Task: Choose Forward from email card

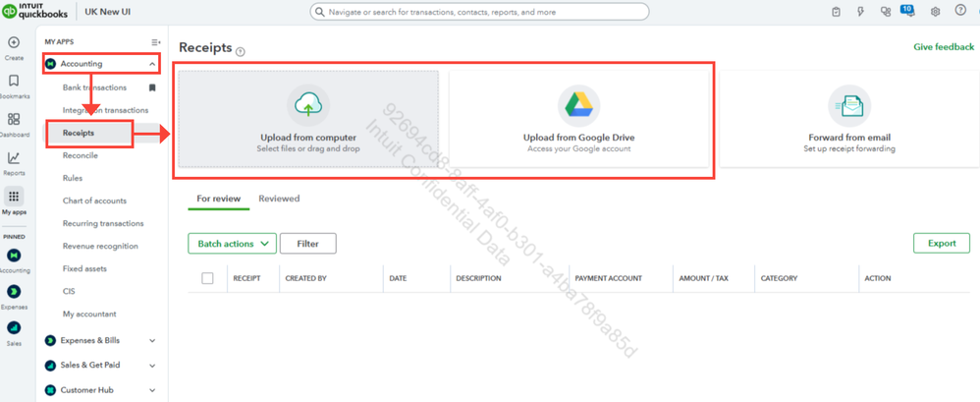Action: tap(849, 119)
